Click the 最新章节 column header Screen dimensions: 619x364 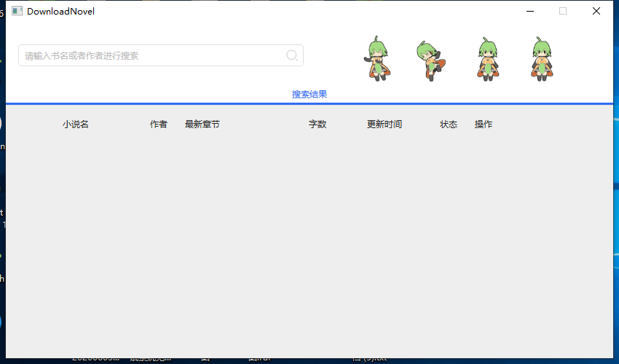[202, 124]
